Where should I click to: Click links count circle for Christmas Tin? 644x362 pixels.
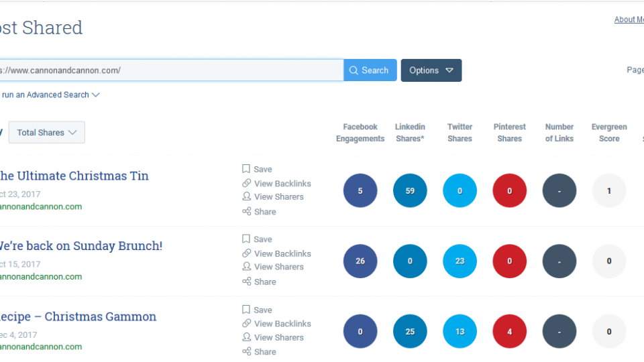(x=559, y=190)
